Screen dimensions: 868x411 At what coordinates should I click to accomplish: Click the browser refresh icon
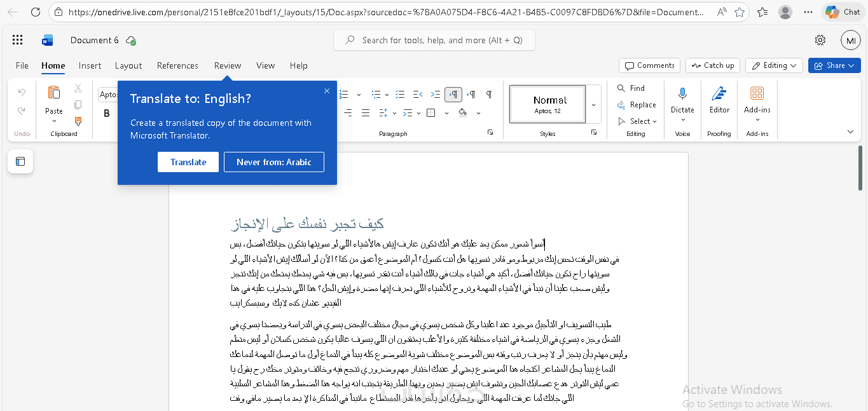click(x=36, y=12)
